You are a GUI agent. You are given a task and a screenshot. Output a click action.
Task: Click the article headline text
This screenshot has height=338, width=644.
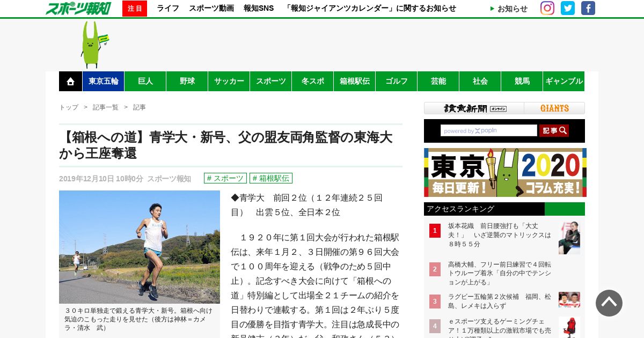coord(226,145)
